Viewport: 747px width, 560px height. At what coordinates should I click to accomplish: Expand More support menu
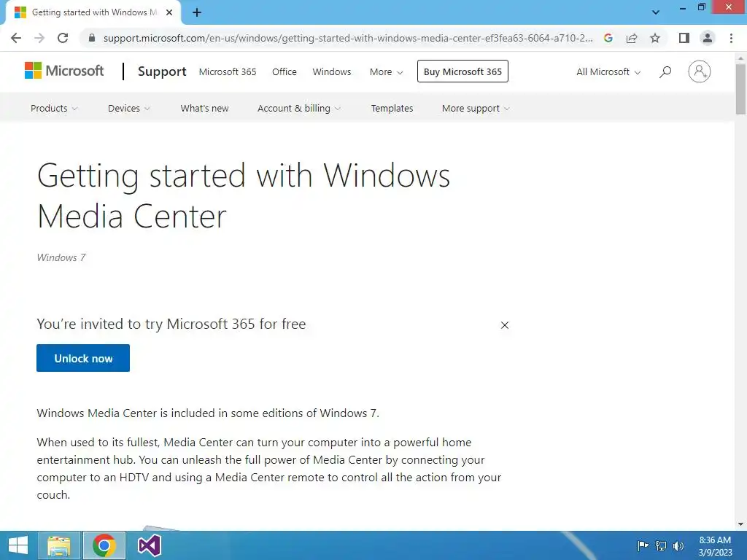coord(476,108)
